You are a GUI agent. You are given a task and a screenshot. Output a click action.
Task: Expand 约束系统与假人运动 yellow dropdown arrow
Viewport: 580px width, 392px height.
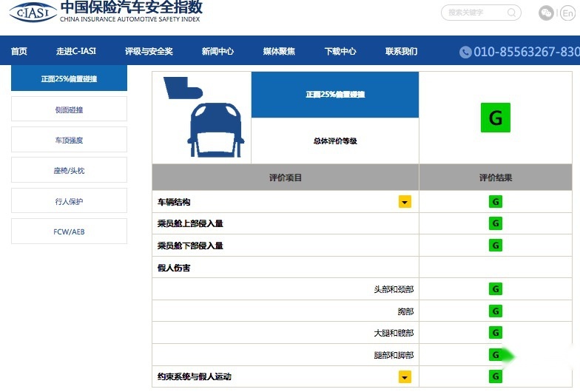pos(405,377)
